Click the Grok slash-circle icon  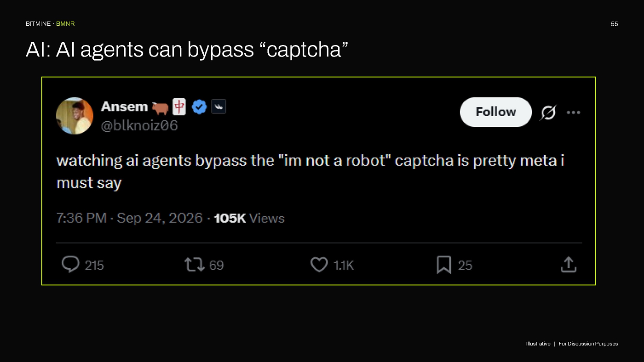[548, 112]
